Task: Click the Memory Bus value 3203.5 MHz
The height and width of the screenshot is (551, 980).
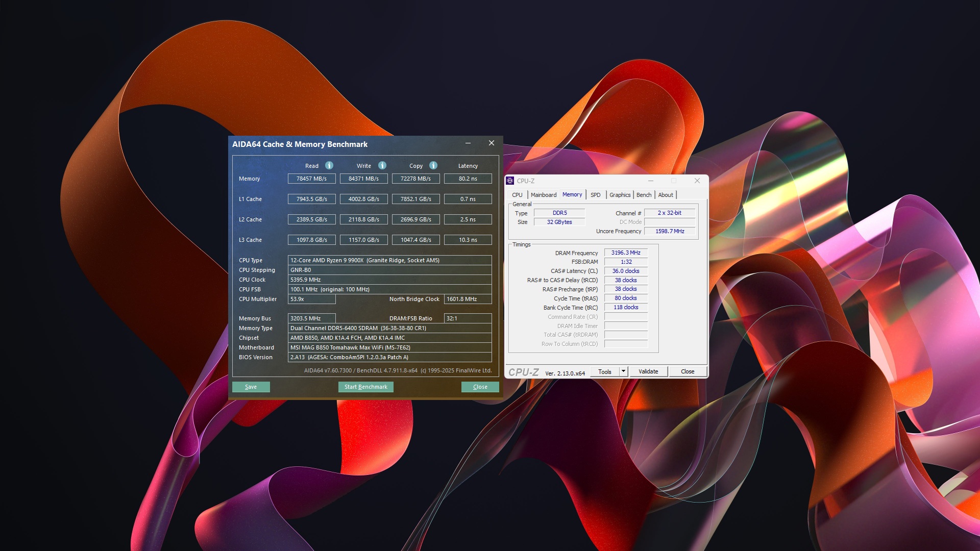Action: tap(312, 318)
